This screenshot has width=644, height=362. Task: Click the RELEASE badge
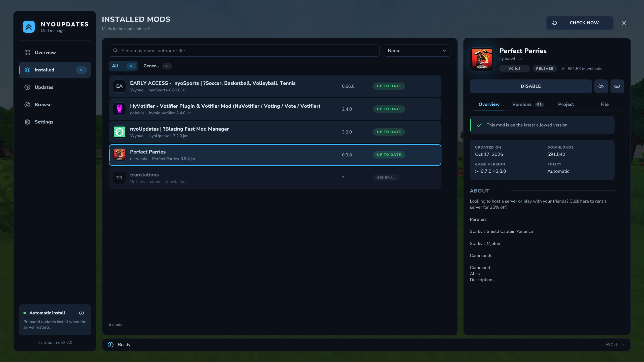click(x=545, y=69)
